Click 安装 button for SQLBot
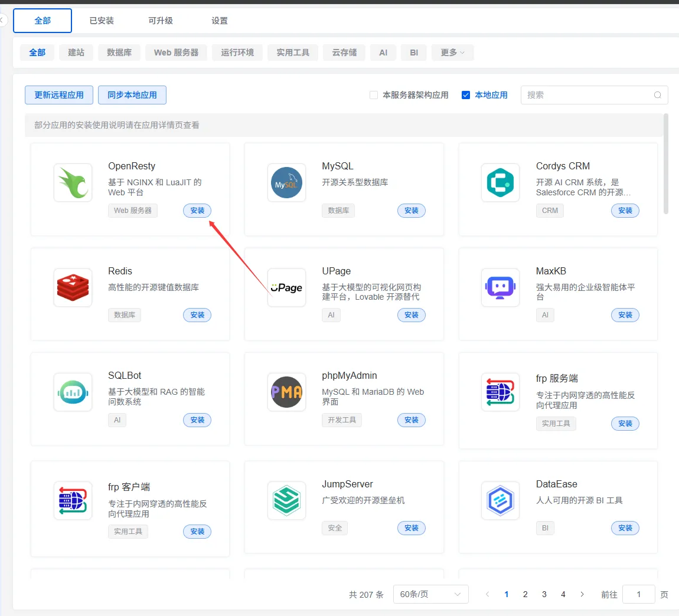 (x=197, y=420)
